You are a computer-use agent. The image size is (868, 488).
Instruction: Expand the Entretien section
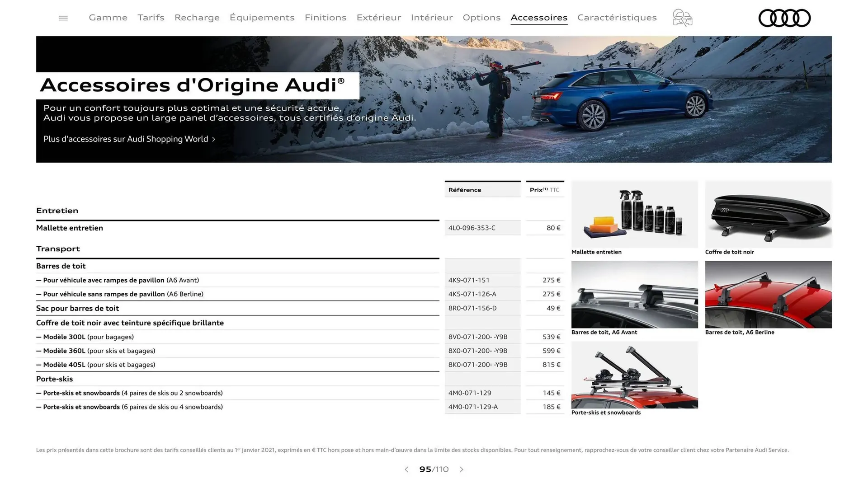tap(57, 211)
